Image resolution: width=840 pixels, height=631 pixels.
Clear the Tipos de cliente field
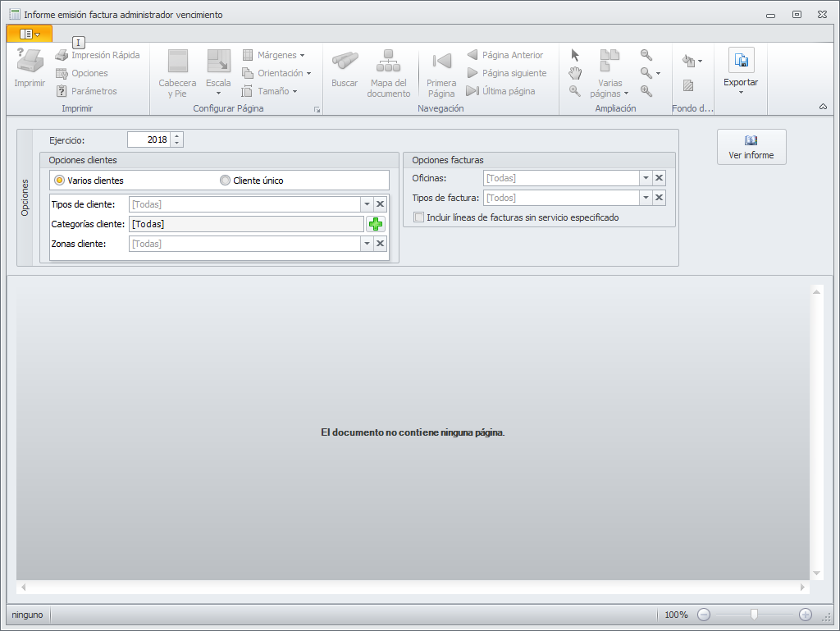pos(381,204)
